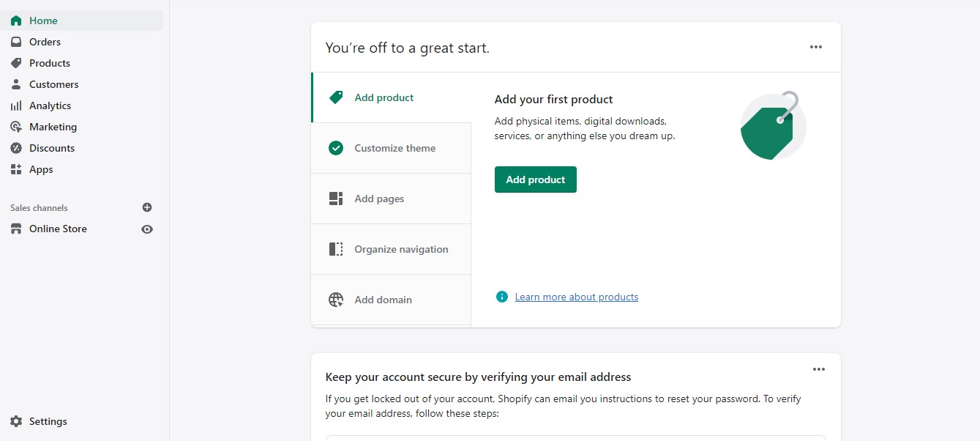Open Apps from the sidebar
The height and width of the screenshot is (441, 980).
[40, 169]
